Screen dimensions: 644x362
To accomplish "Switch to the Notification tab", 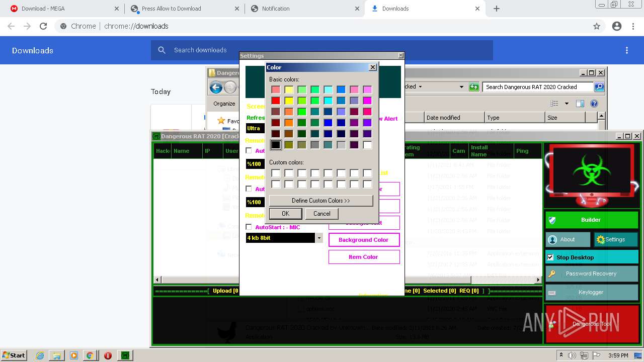I will click(304, 9).
